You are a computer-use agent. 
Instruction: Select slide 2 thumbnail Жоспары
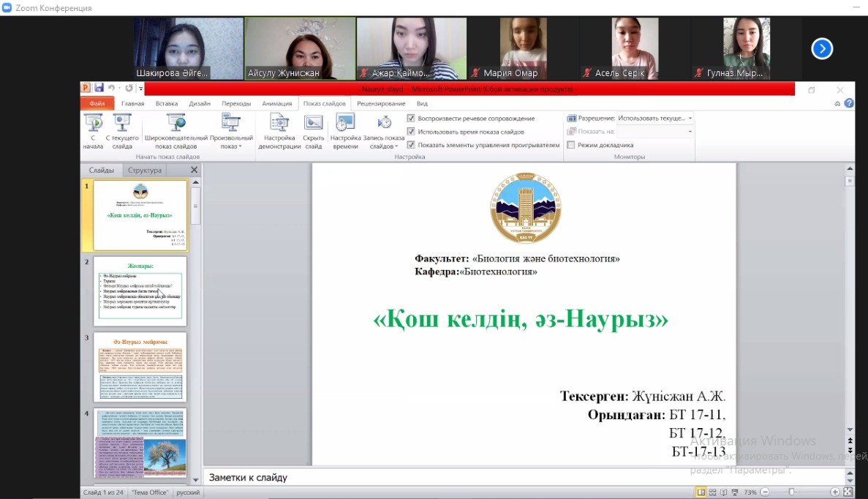[140, 291]
